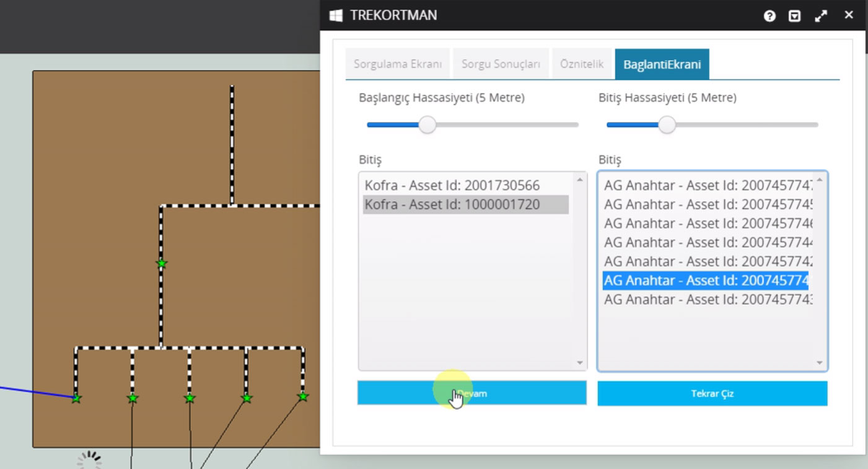Click the Devam button
Image resolution: width=868 pixels, height=469 pixels.
point(472,393)
